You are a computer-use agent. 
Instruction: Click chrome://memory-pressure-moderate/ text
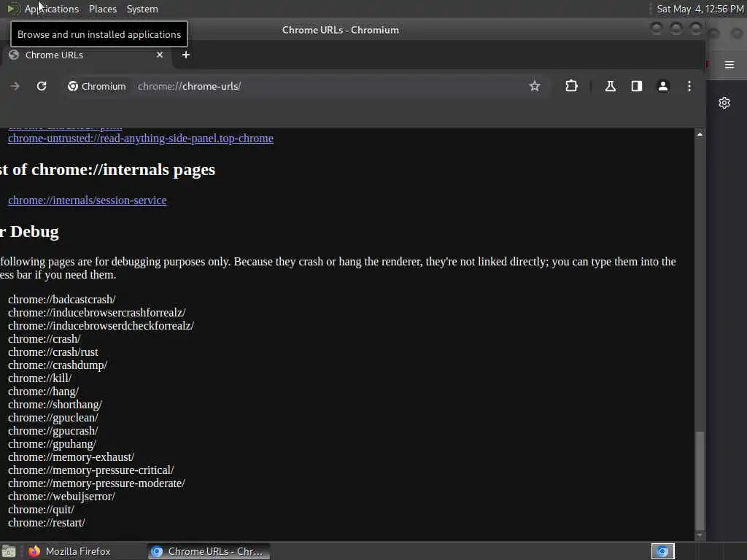pyautogui.click(x=96, y=483)
